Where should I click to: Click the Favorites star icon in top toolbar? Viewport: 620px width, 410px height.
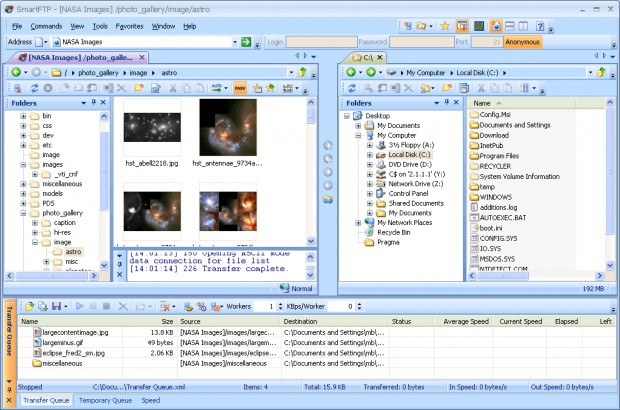click(x=444, y=25)
